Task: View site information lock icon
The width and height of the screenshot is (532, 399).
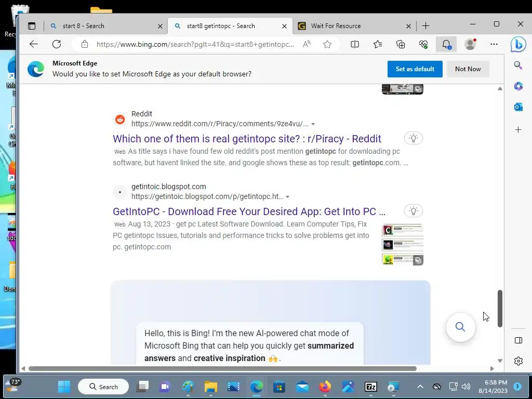Action: [x=85, y=44]
